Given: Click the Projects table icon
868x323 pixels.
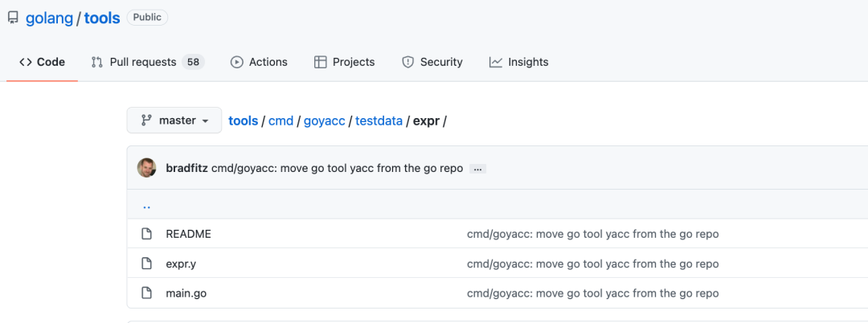Looking at the screenshot, I should [x=320, y=62].
